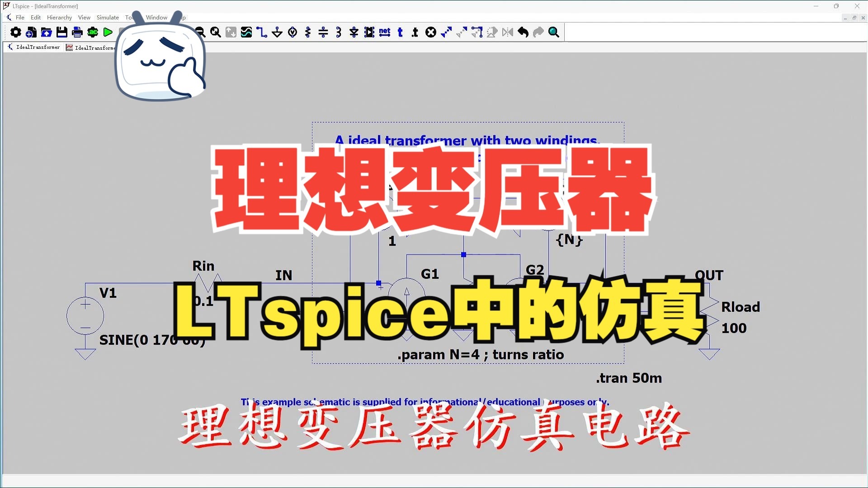The height and width of the screenshot is (488, 868).
Task: Minimize the inner document window
Action: point(845,18)
